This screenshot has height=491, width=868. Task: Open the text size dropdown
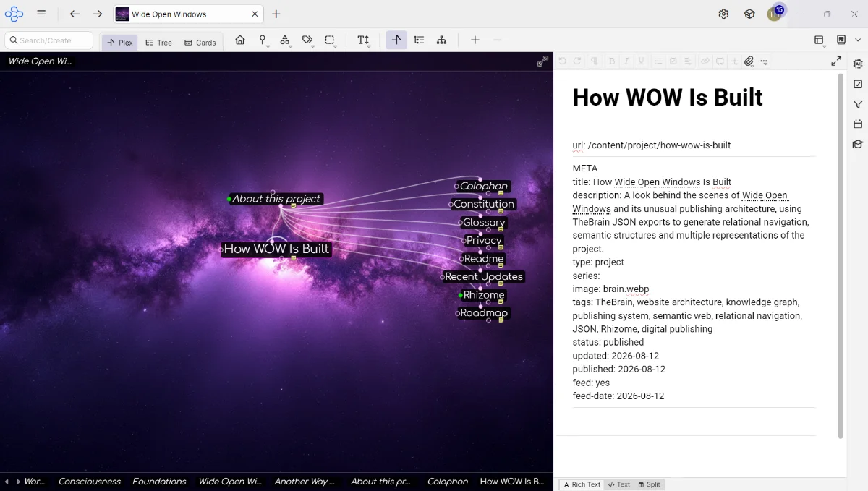pyautogui.click(x=364, y=41)
